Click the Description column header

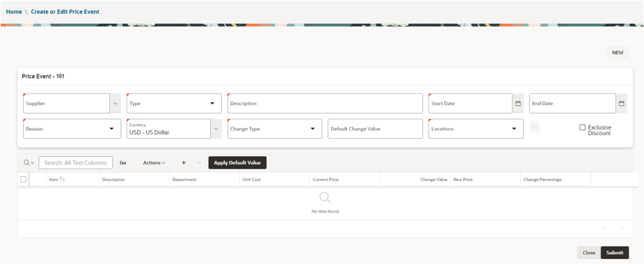(x=114, y=180)
